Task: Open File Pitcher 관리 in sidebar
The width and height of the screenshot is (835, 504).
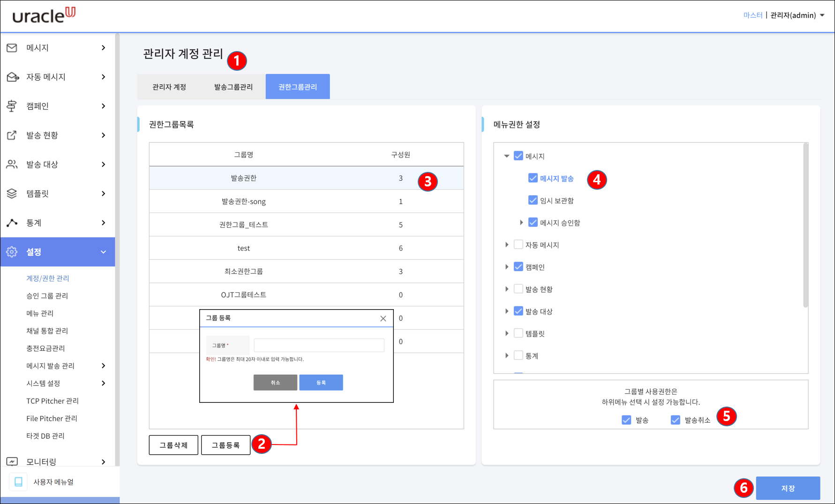Action: point(52,418)
